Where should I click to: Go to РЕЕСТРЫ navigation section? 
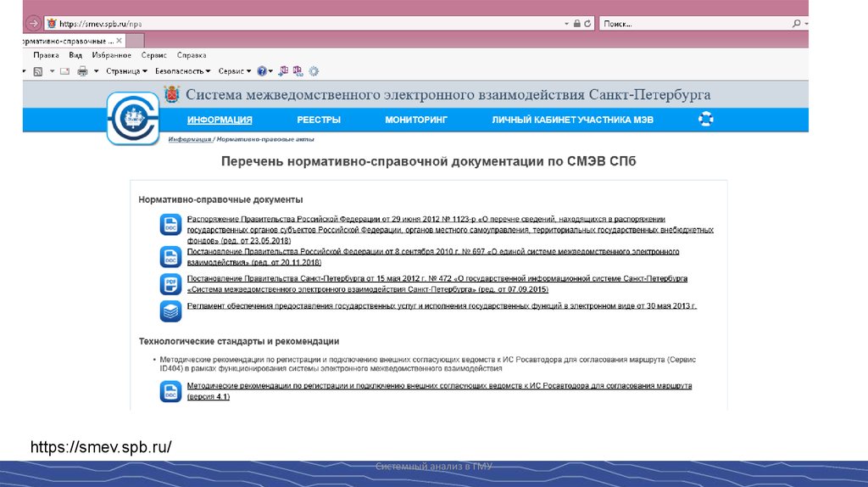(x=319, y=120)
